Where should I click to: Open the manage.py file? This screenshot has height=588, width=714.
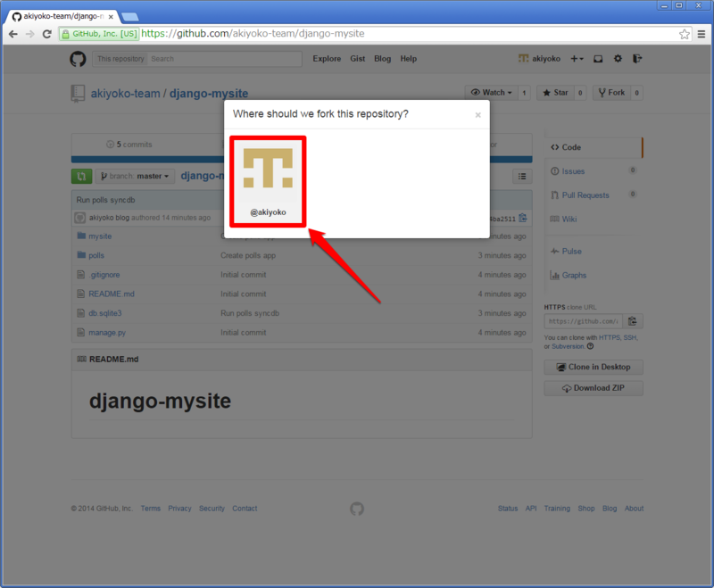pos(107,333)
